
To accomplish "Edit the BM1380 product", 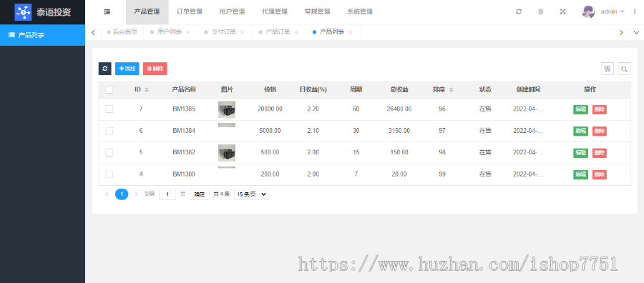I will pos(581,174).
